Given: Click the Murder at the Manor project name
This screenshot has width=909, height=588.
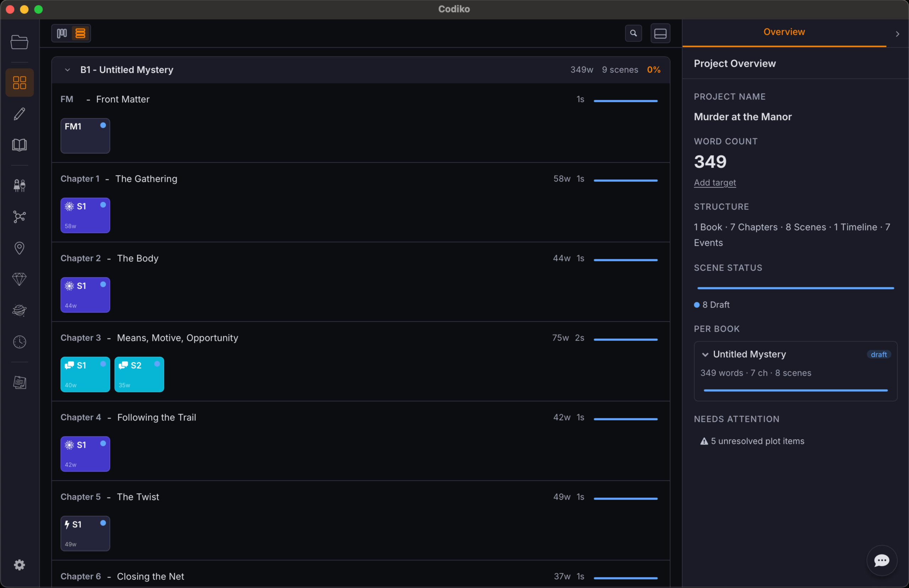Looking at the screenshot, I should [x=742, y=117].
